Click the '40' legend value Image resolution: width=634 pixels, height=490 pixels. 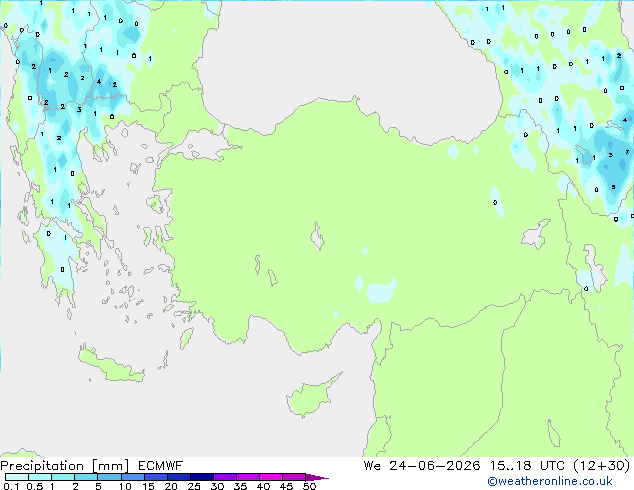click(263, 486)
